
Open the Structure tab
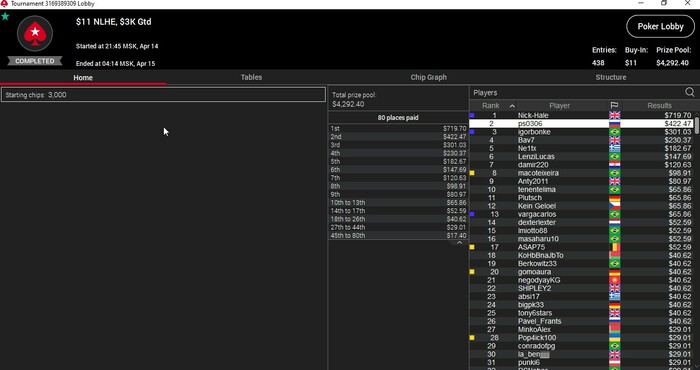click(x=611, y=77)
